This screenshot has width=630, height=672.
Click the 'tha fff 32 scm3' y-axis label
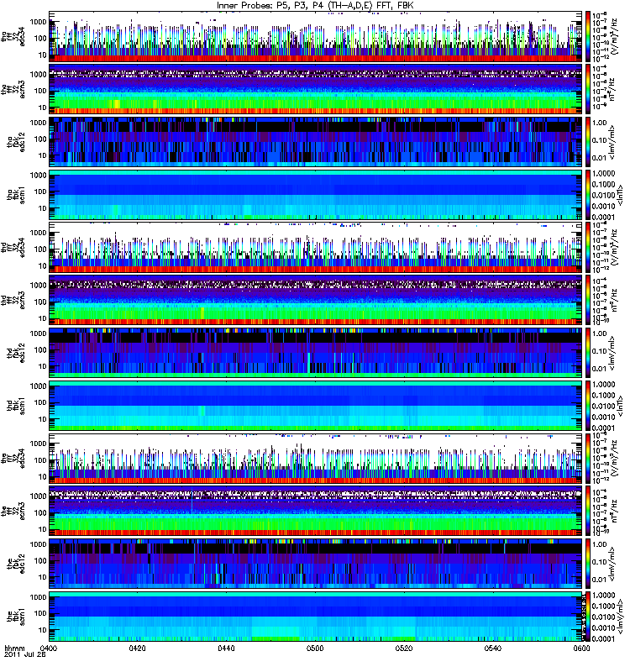click(x=13, y=90)
